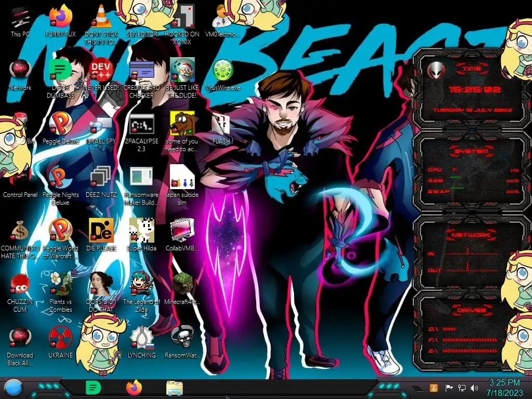532x399 pixels.
Task: Click the Alienware head logo in the widget
Action: (436, 71)
